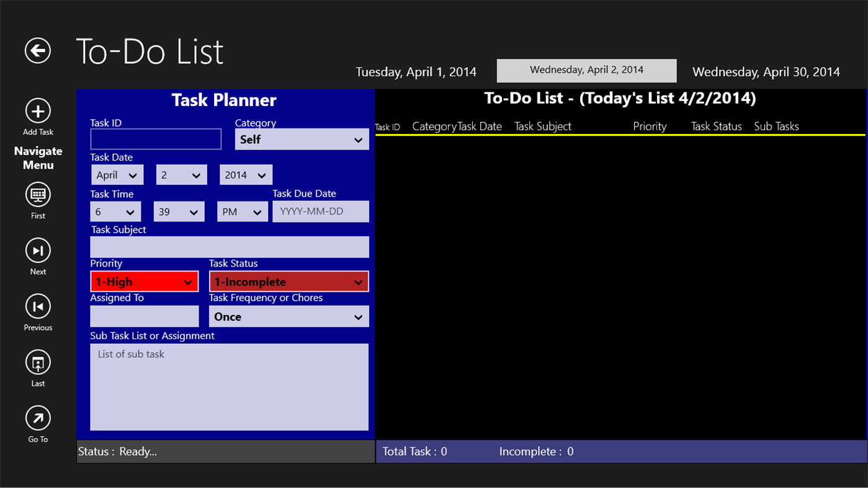Select the Wednesday, April 2, 2014 date button

click(586, 70)
